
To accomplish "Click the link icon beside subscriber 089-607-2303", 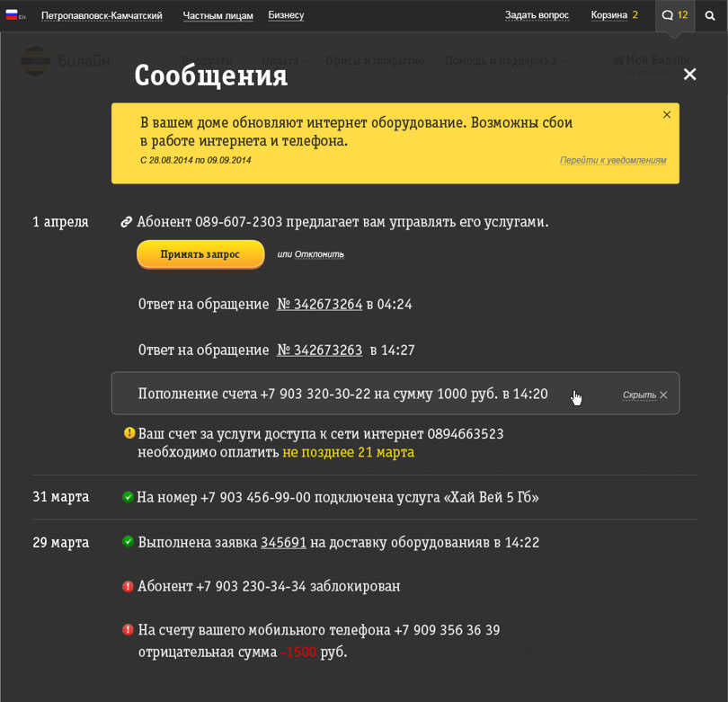I will (127, 222).
